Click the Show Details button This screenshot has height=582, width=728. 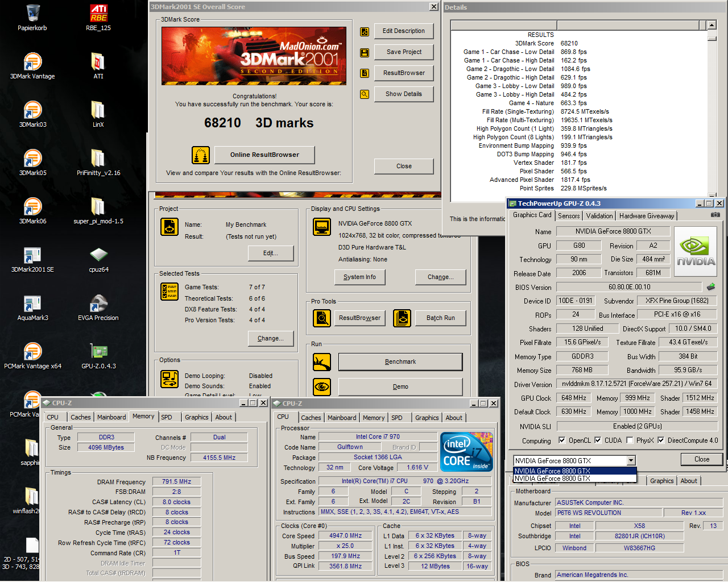tap(404, 94)
